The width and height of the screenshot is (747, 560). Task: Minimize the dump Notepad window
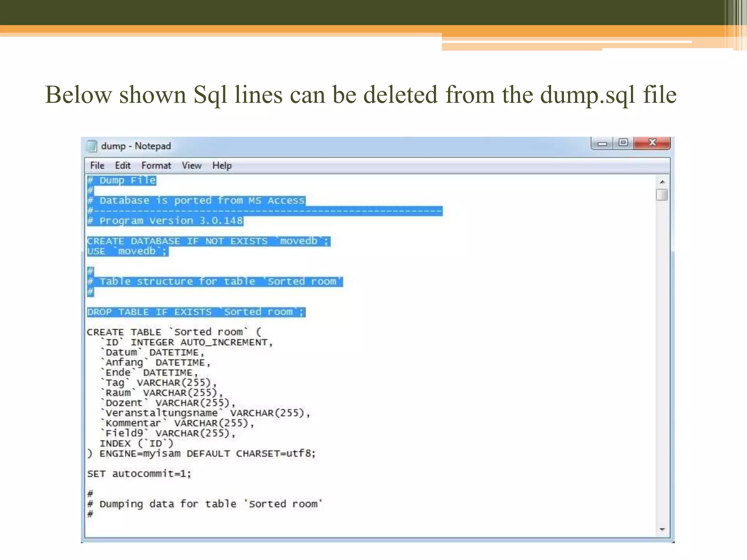click(x=602, y=143)
